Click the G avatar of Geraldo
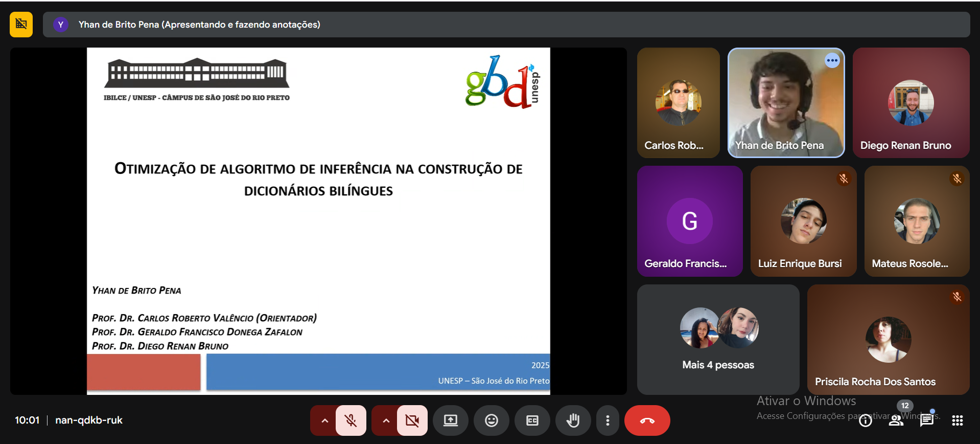The width and height of the screenshot is (980, 444). click(x=690, y=221)
